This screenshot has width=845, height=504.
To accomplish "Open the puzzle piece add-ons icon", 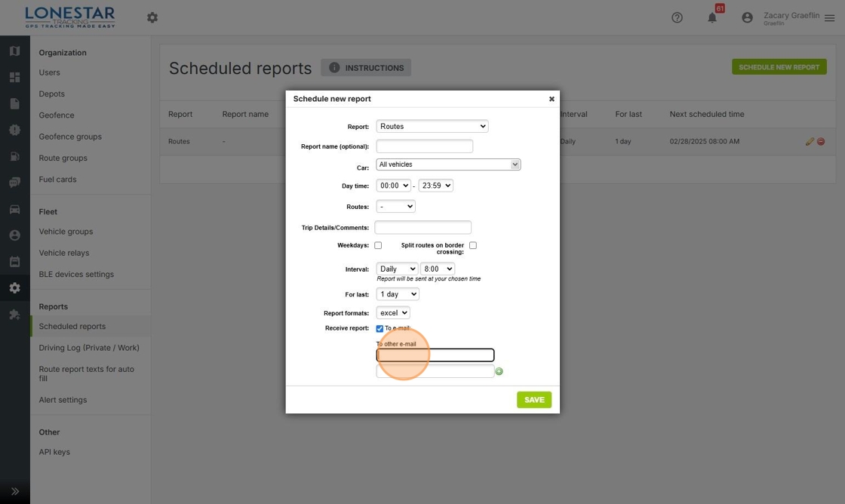I will [x=14, y=315].
